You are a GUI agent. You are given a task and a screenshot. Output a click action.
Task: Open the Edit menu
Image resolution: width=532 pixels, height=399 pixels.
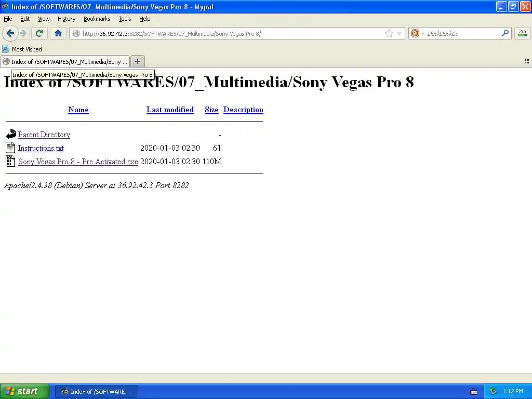[25, 19]
